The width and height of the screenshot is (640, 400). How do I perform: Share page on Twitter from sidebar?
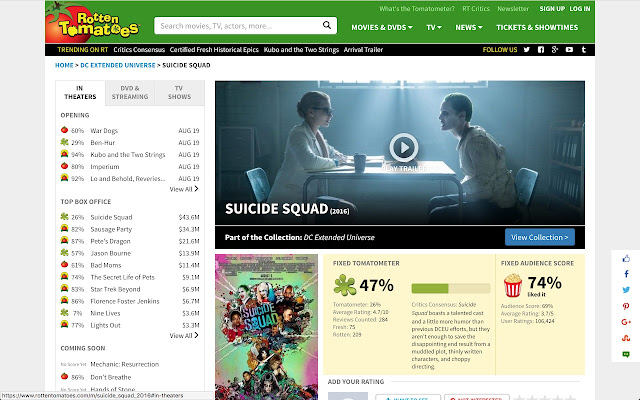626,290
